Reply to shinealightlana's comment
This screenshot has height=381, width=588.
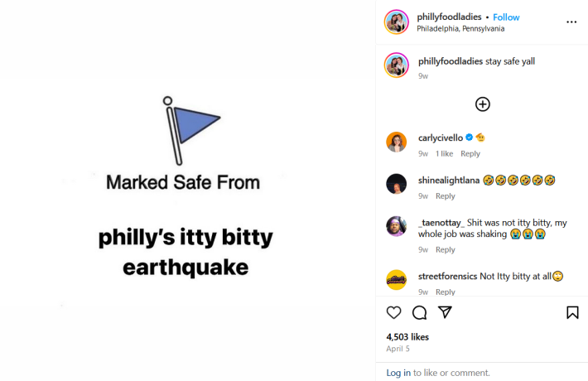[x=446, y=196]
